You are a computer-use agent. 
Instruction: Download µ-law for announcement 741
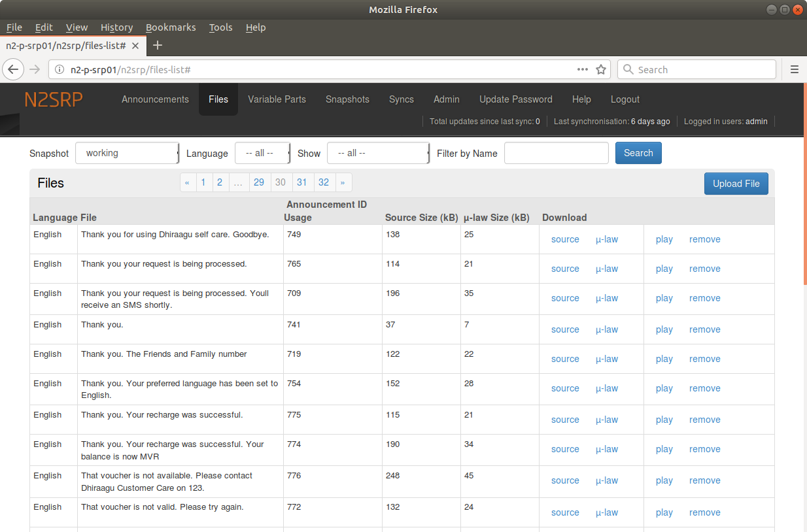pos(607,329)
